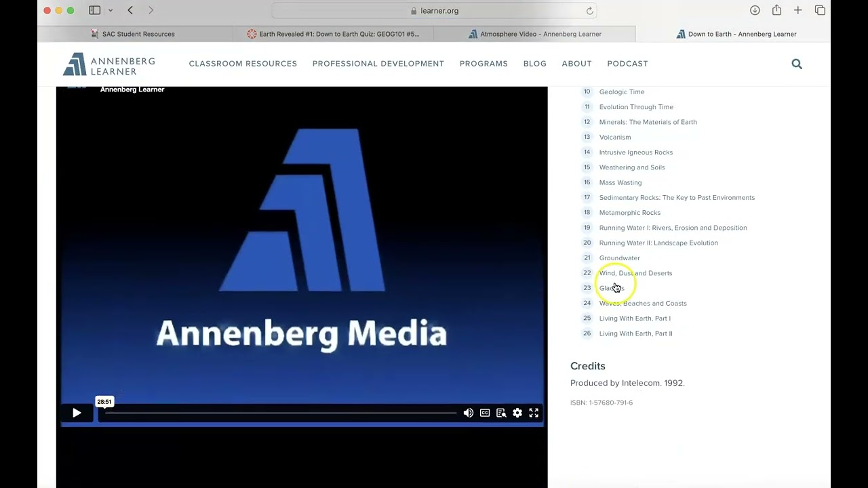Toggle the Safari sidebar
Image resolution: width=868 pixels, height=488 pixels.
tap(95, 10)
